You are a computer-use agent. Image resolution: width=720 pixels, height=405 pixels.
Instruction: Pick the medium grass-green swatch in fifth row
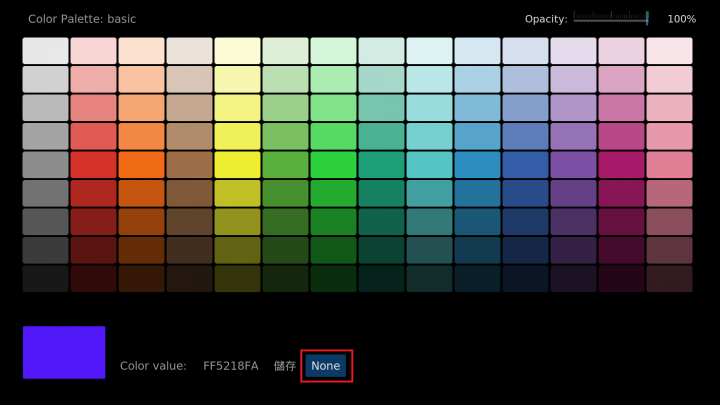tap(285, 164)
